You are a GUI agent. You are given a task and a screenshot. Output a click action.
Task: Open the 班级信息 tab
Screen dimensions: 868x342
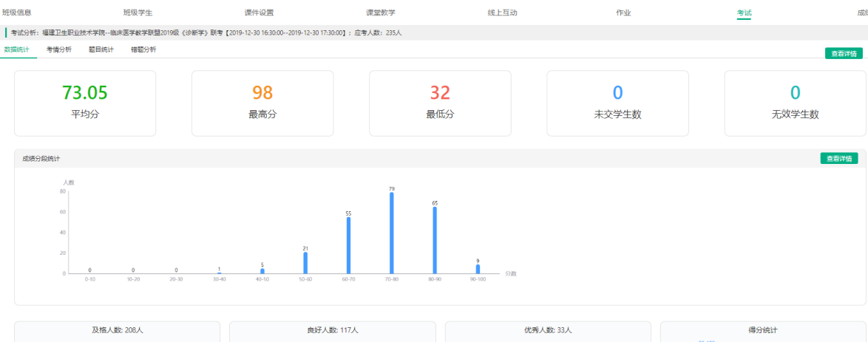pos(17,13)
